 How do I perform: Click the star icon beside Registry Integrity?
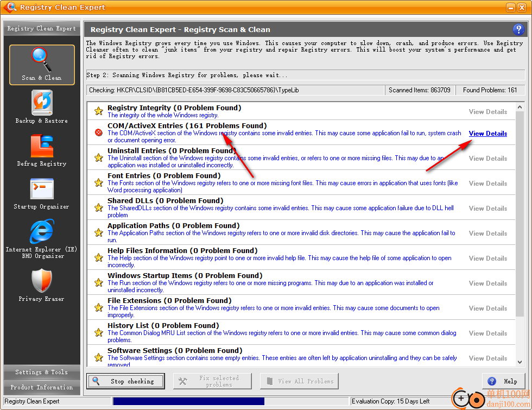[x=99, y=111]
